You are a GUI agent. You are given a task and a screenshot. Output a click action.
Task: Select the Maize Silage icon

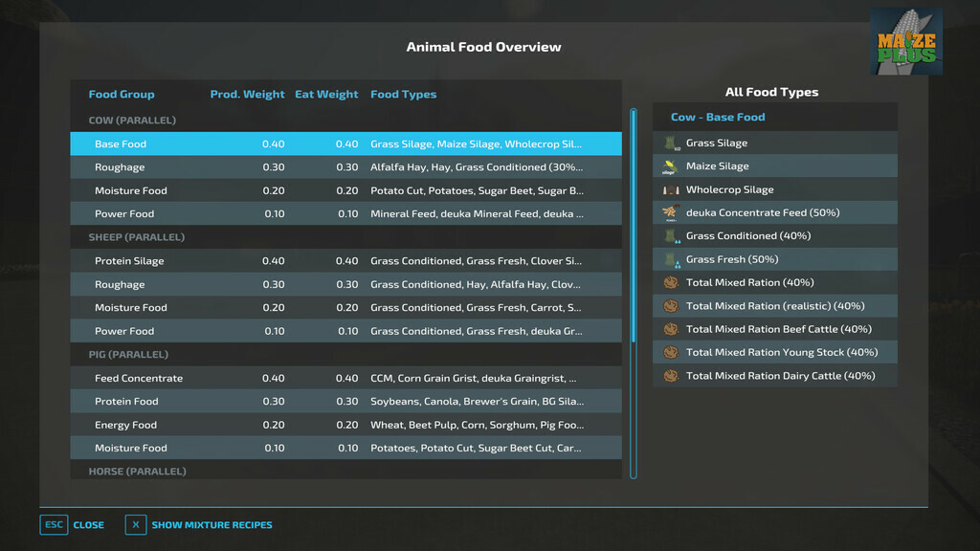pos(668,165)
